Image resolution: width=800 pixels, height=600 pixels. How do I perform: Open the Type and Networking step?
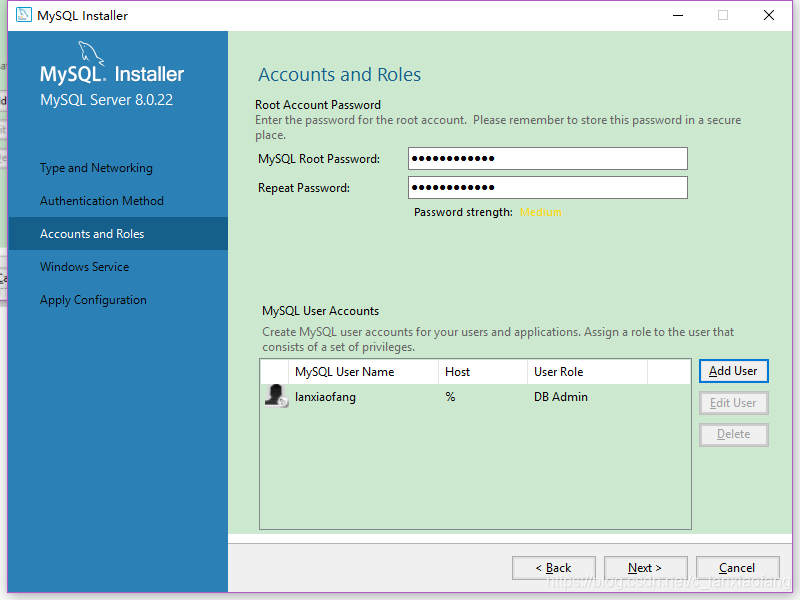tap(96, 168)
